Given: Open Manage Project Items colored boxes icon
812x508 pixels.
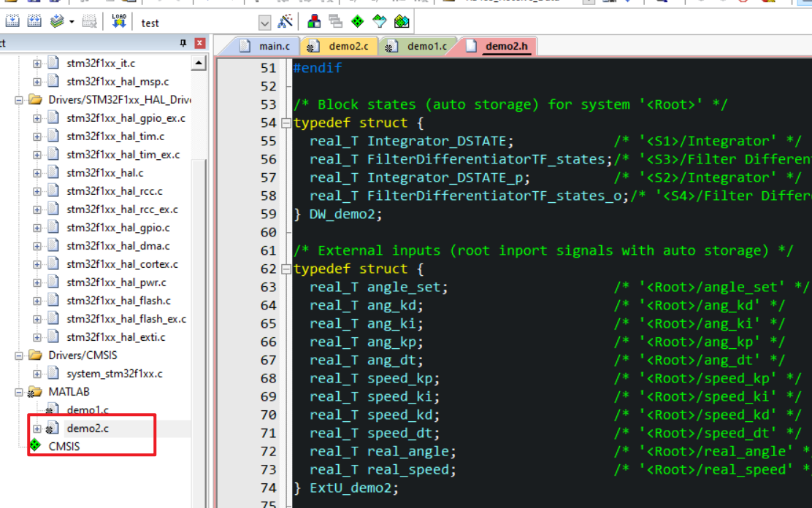Looking at the screenshot, I should 314,21.
